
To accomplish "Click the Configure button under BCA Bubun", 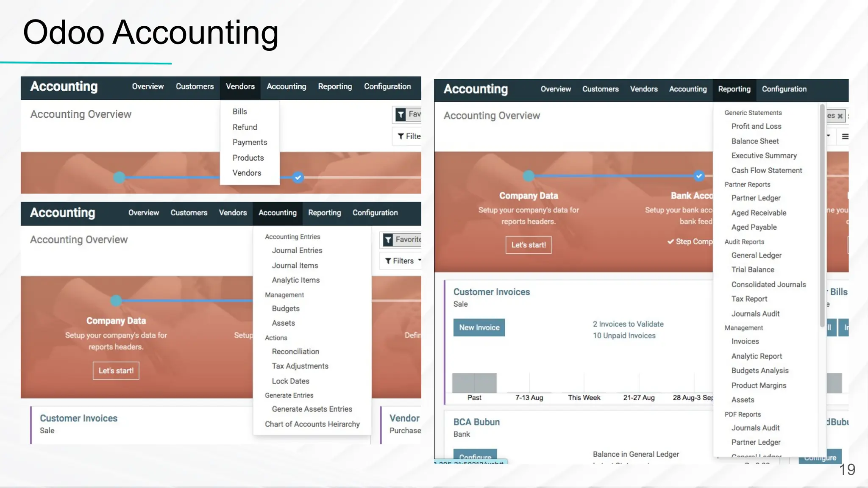I will click(475, 456).
